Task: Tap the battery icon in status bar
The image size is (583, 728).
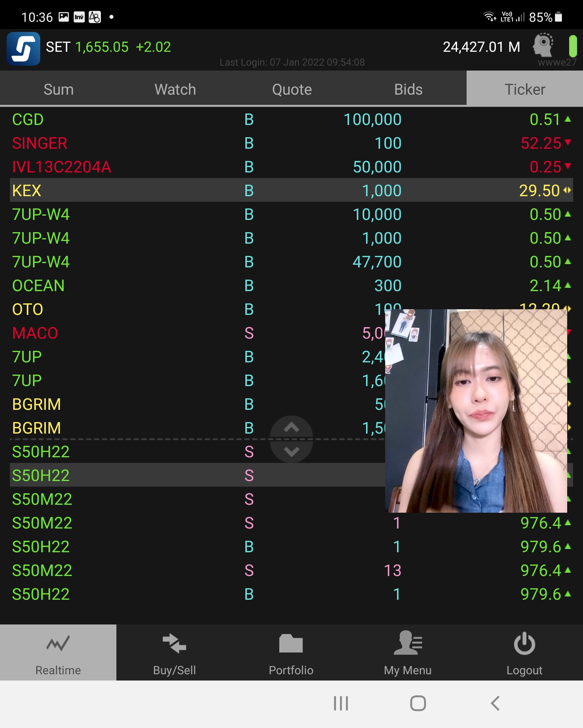Action: tap(558, 17)
